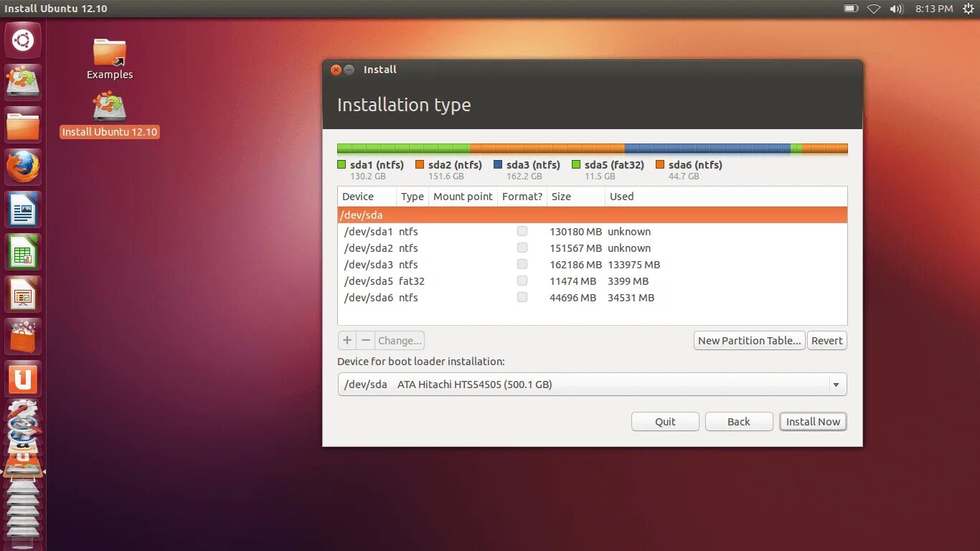The height and width of the screenshot is (551, 980).
Task: Click the sda5 (fat32) legend label
Action: (614, 164)
